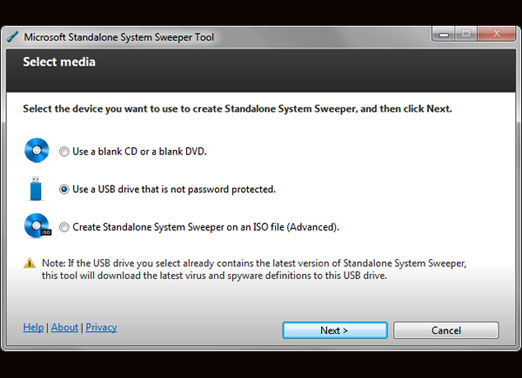Select the ISO file (Advanced) radio button

[x=64, y=227]
